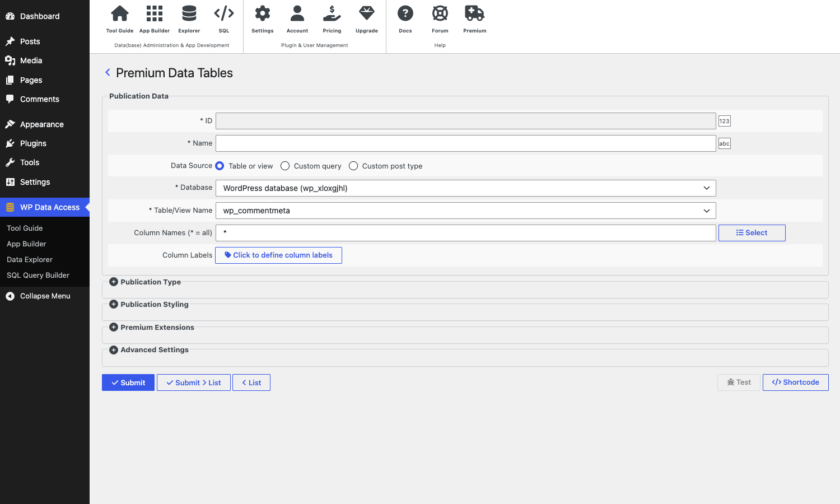
Task: Select Custom query data source
Action: pos(285,166)
